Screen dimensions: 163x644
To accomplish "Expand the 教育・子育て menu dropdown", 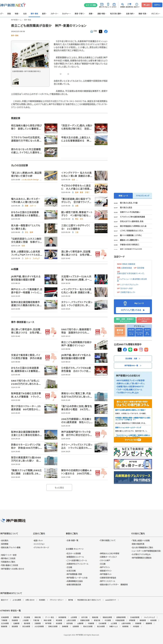I will coord(80,14).
